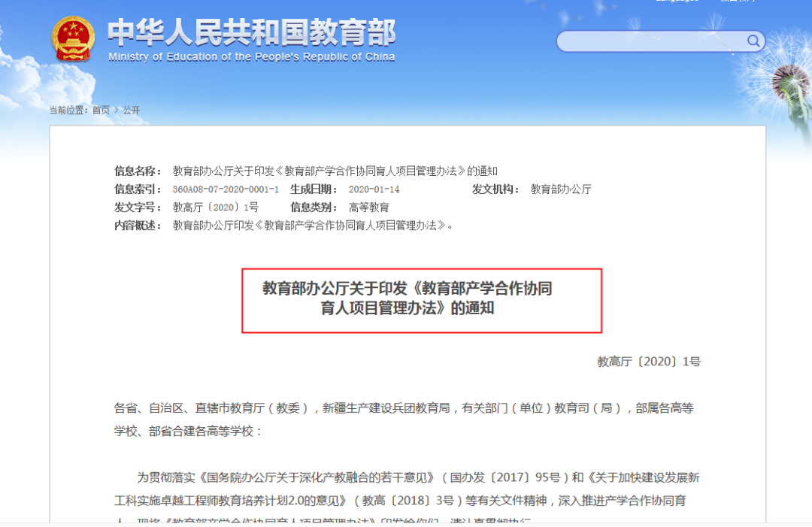Click the 信息名称 title value text

pos(335,171)
